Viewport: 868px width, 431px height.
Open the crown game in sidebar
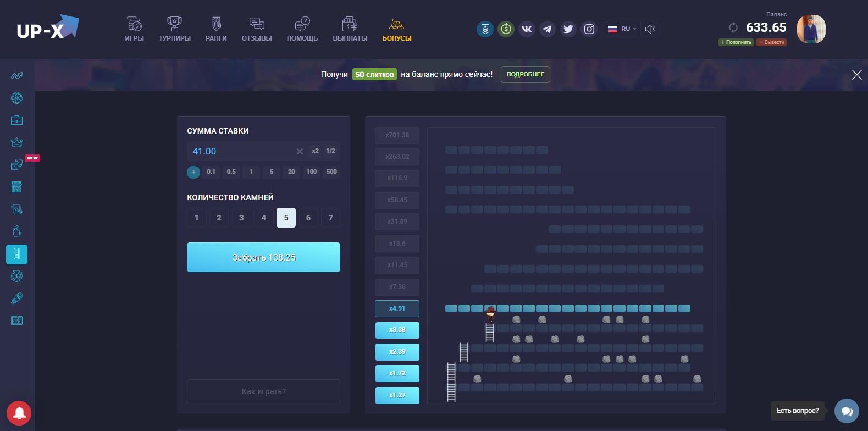pos(16,142)
